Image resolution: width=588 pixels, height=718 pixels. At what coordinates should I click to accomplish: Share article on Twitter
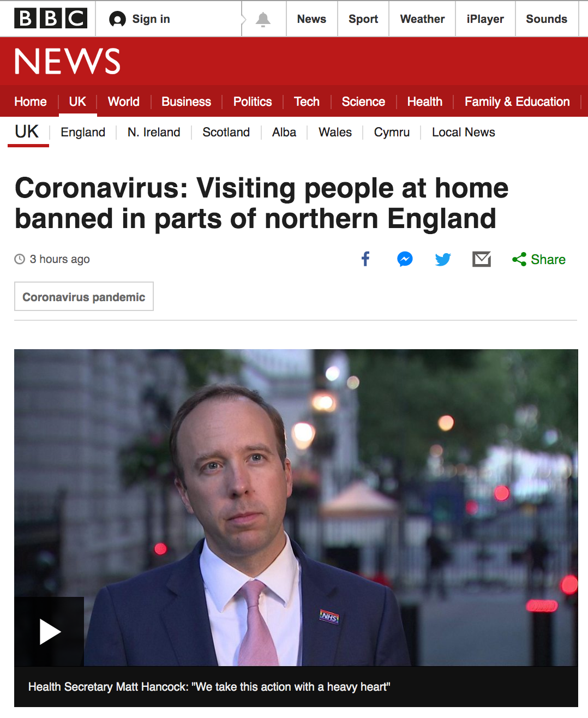coord(443,259)
